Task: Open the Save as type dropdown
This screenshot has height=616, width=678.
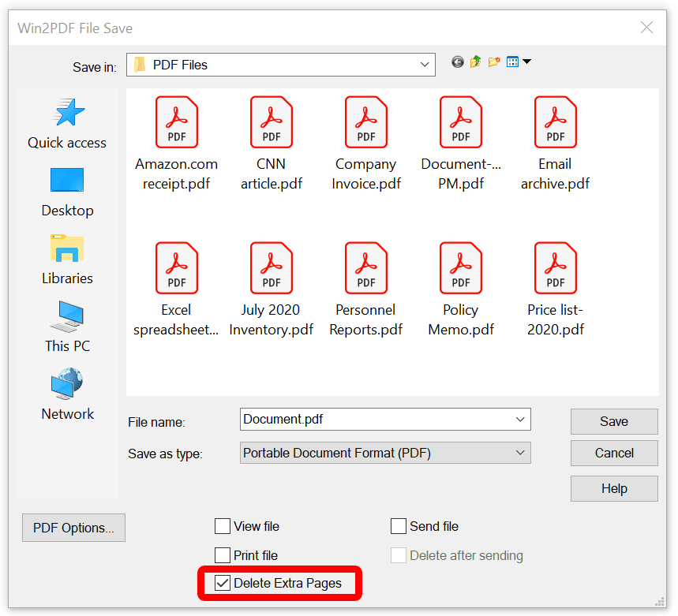Action: (x=385, y=453)
